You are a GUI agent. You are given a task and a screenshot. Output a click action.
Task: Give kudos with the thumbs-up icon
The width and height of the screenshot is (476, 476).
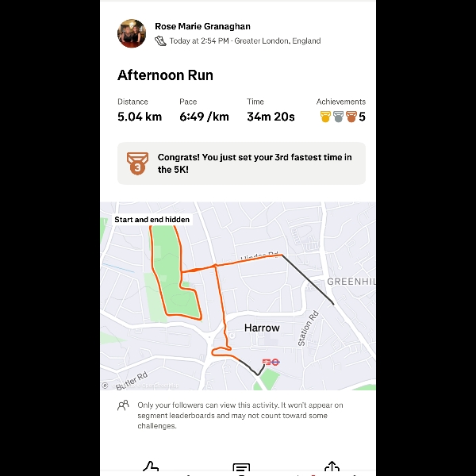pos(151,466)
